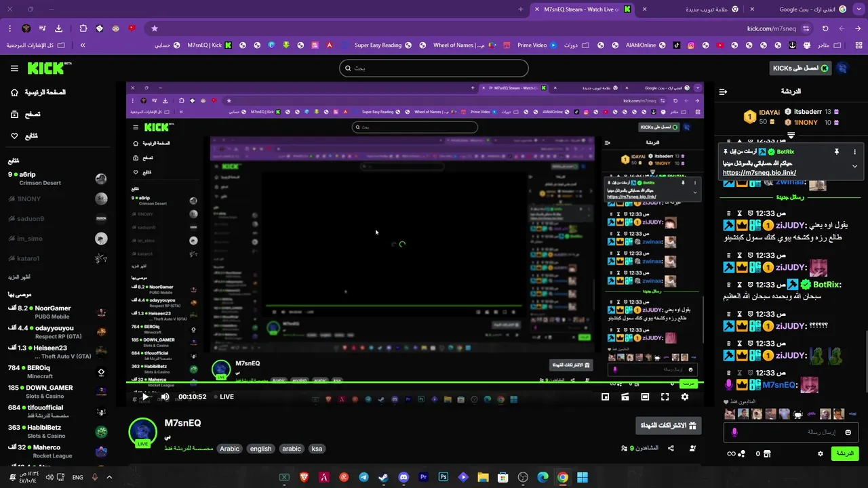The height and width of the screenshot is (488, 868).
Task: Show hidden tray icons chevron
Action: pos(109,477)
